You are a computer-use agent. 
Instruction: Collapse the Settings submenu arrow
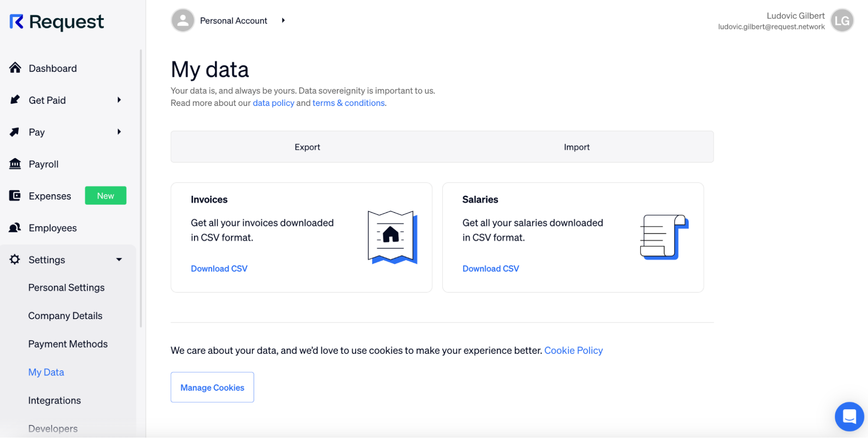[x=119, y=260]
